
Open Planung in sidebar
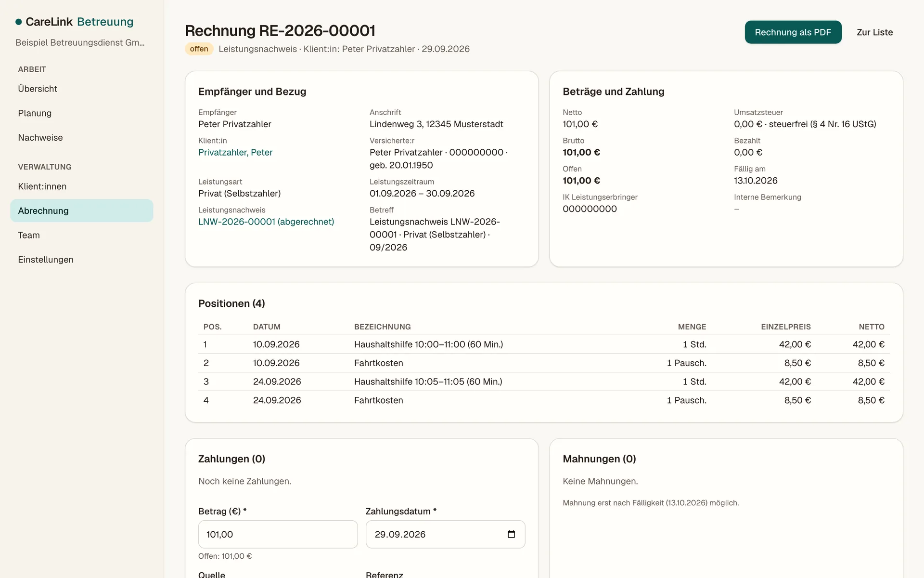point(81,113)
